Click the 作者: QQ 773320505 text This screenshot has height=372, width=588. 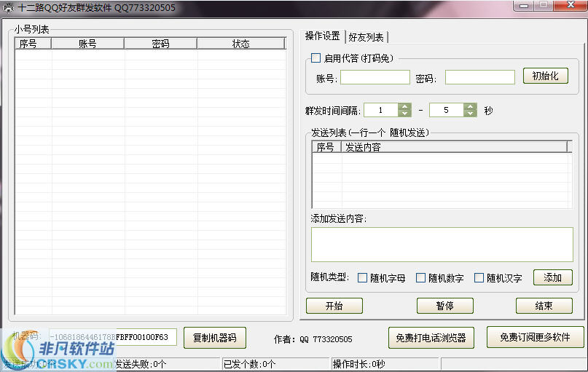pyautogui.click(x=313, y=339)
